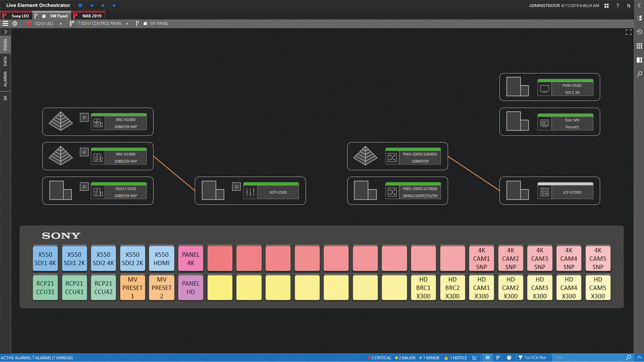Open the layout panels icon in right sidebar
644x362 pixels.
click(639, 60)
